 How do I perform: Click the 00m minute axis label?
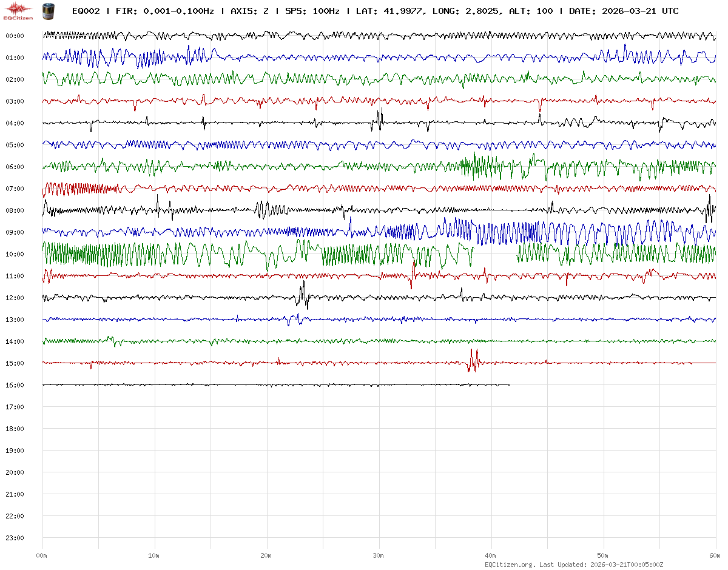click(41, 555)
